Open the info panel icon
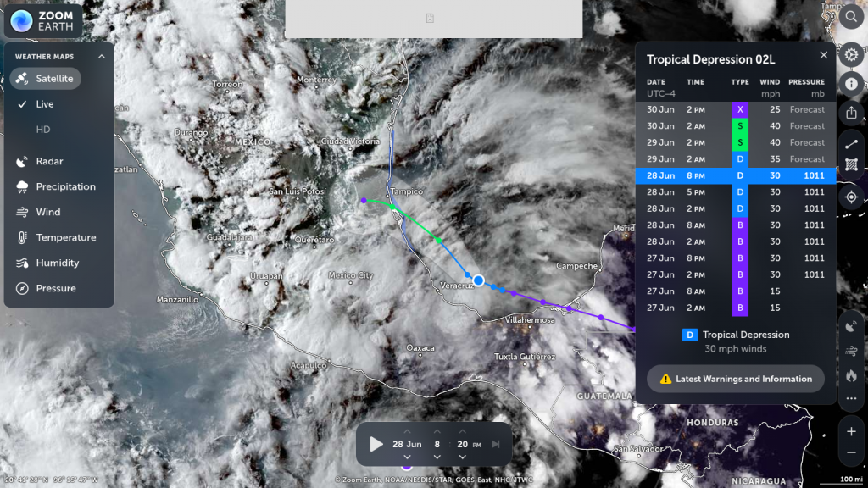The width and height of the screenshot is (868, 488). (851, 83)
